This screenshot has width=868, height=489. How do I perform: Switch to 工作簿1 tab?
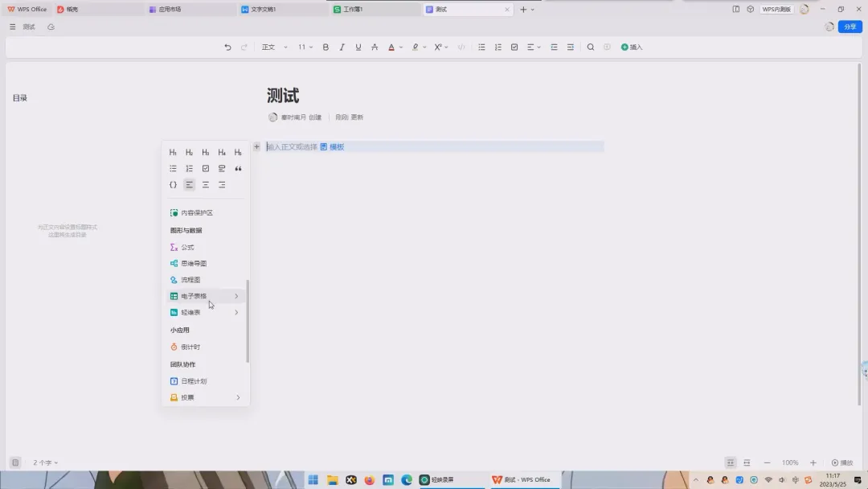375,10
